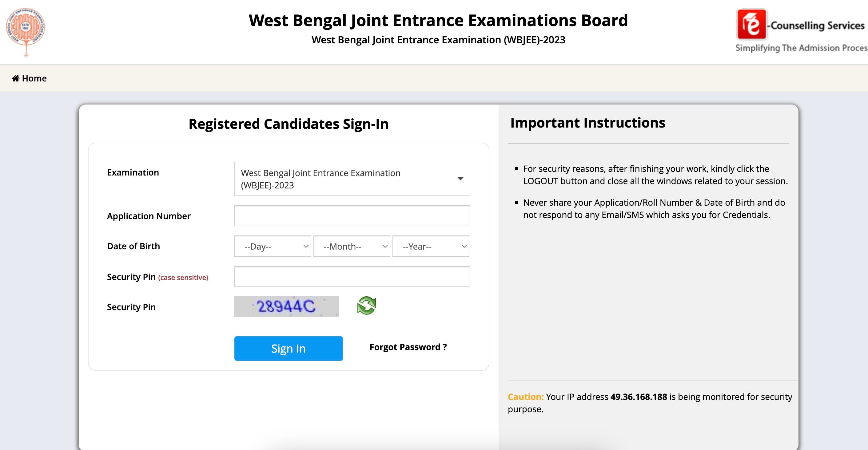868x450 pixels.
Task: Click the Registered Candidates Sign-In heading
Action: 288,124
